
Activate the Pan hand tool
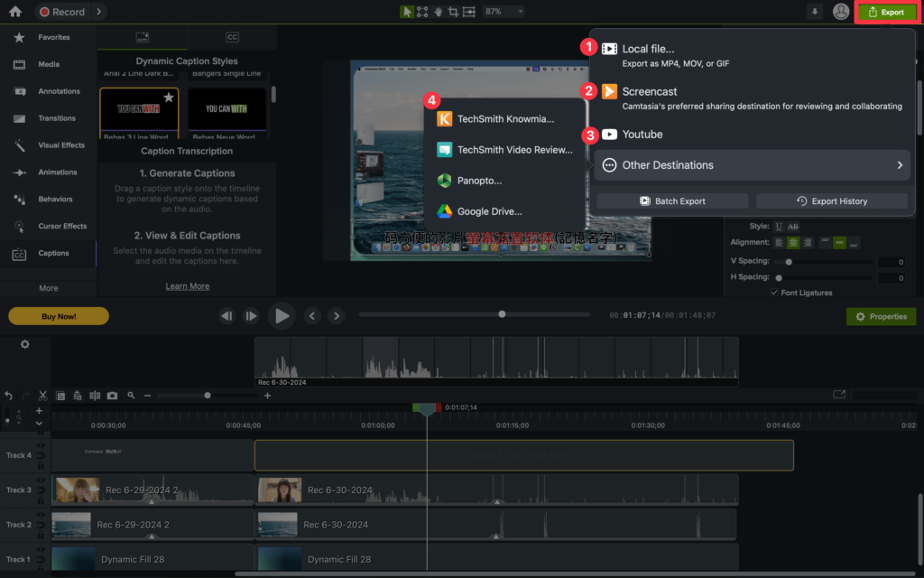coord(438,11)
